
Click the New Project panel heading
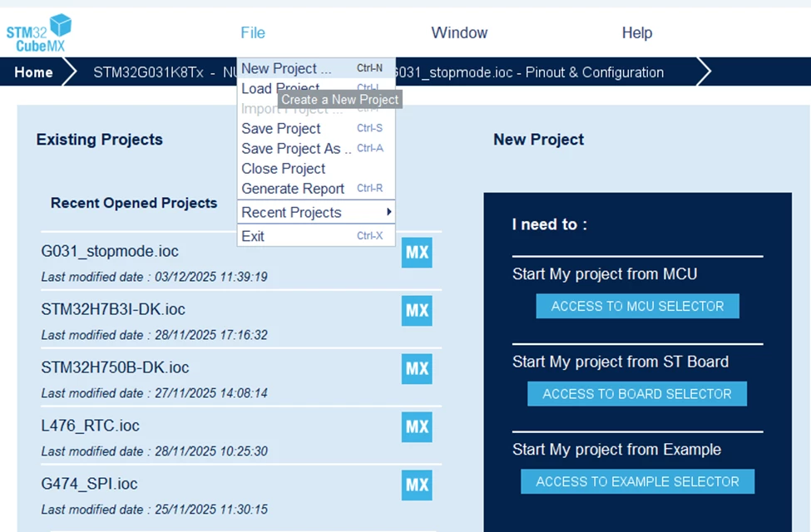538,140
